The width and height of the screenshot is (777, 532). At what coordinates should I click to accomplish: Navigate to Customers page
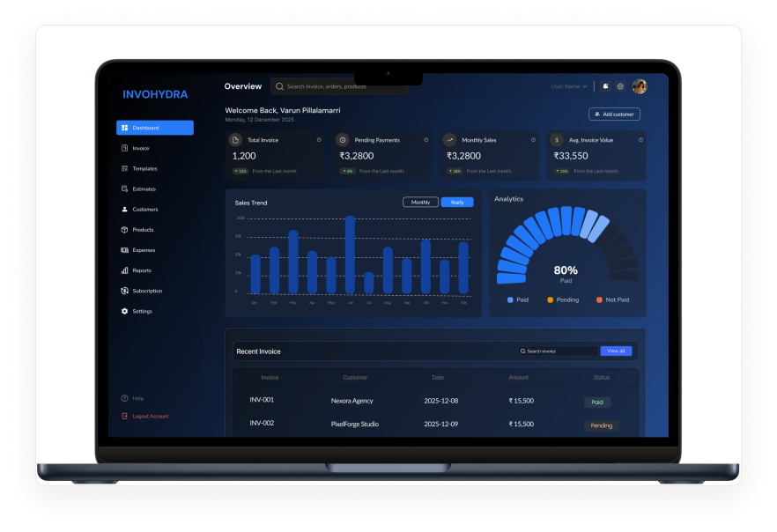tap(145, 209)
